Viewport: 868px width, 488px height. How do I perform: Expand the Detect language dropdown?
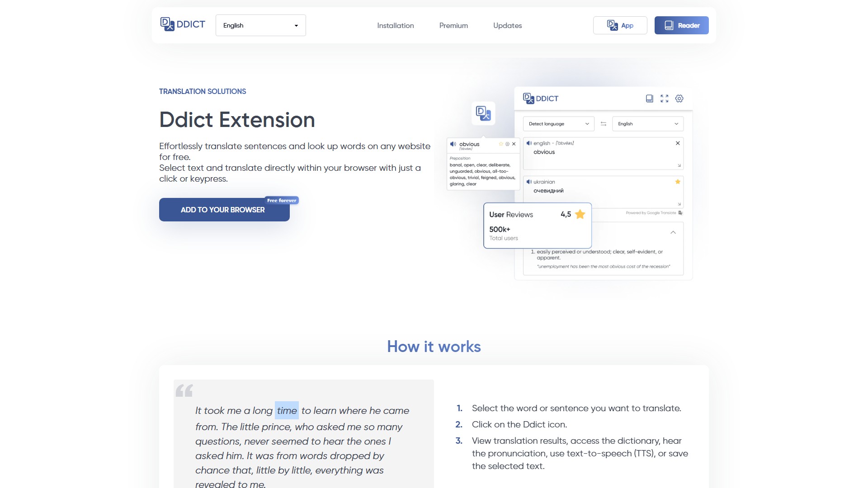[558, 124]
